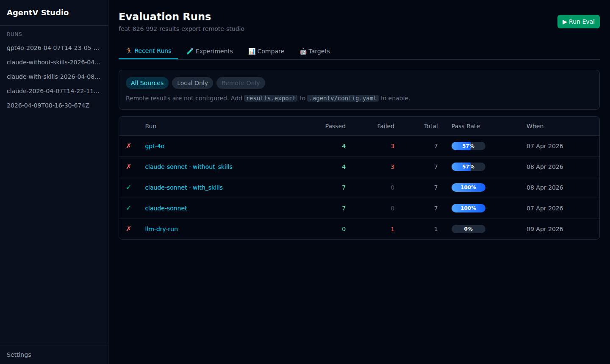Screen dimensions: 610x364
Task: Click the failed X icon for llm-dry-run
Action: pyautogui.click(x=129, y=229)
